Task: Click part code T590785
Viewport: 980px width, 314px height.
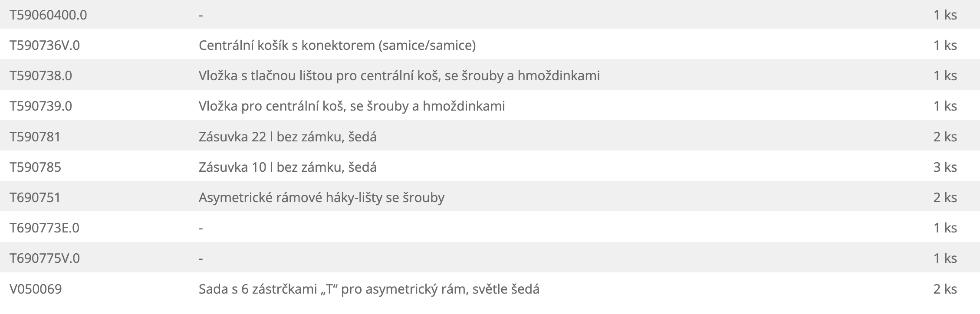Action: 35,167
